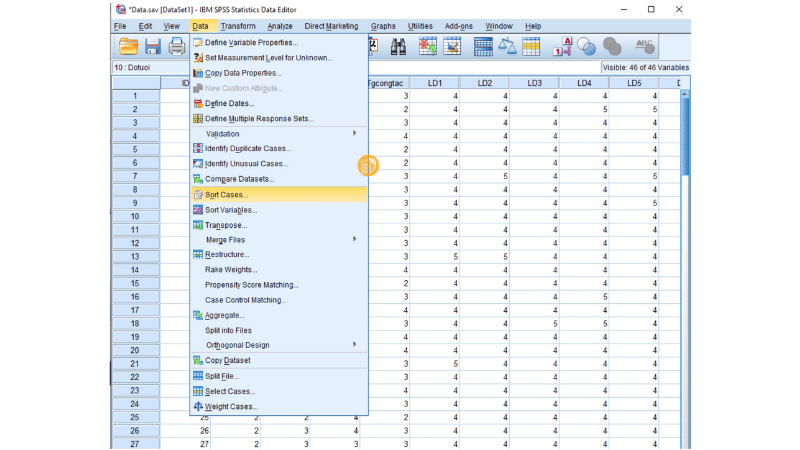Viewport: 800px width, 450px height.
Task: Open the Analyze menu
Action: point(280,26)
